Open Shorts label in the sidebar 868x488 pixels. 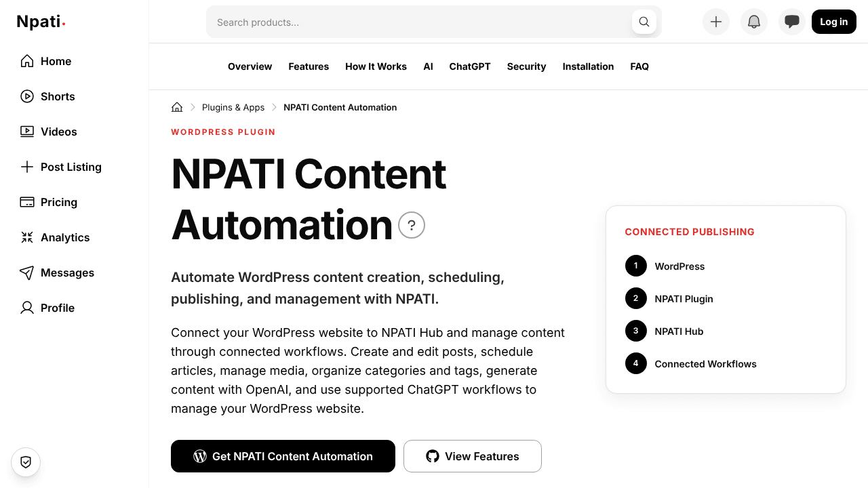tap(58, 96)
